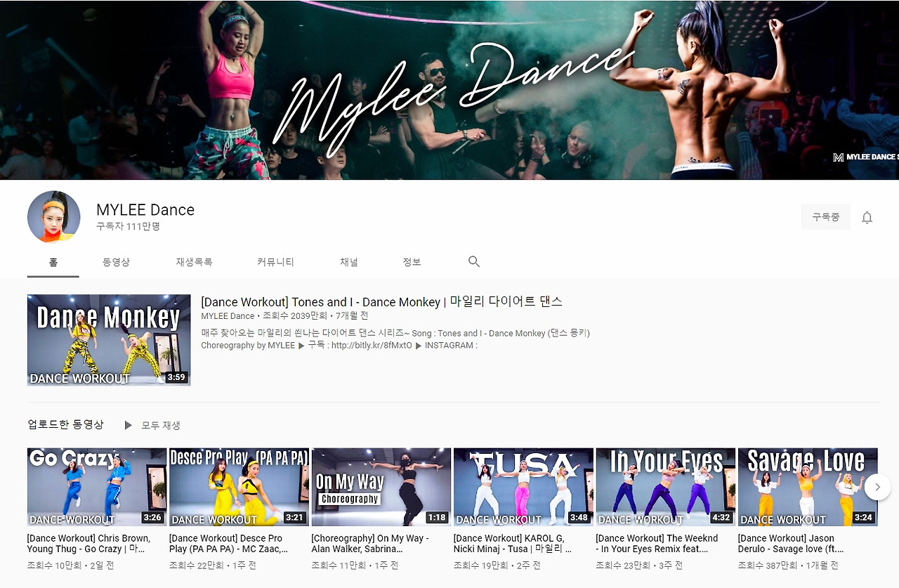Open the Jason Derulo Savage Love title
This screenshot has width=899, height=588.
pyautogui.click(x=791, y=544)
